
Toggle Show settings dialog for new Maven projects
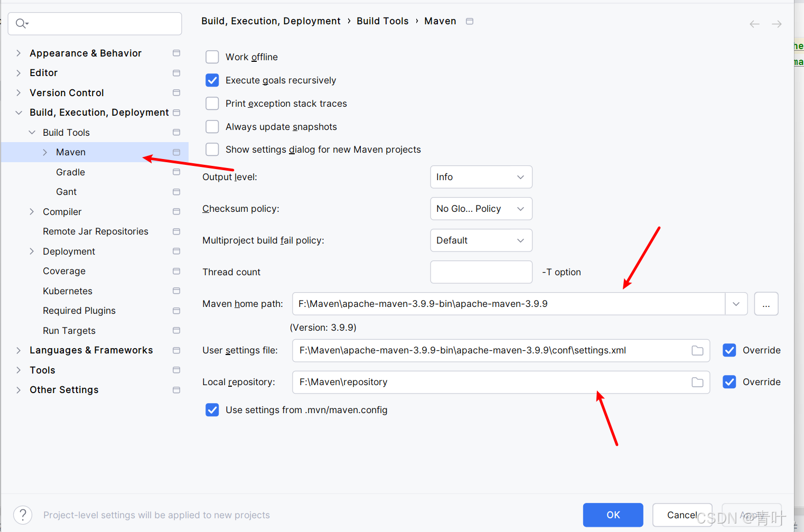coord(212,150)
